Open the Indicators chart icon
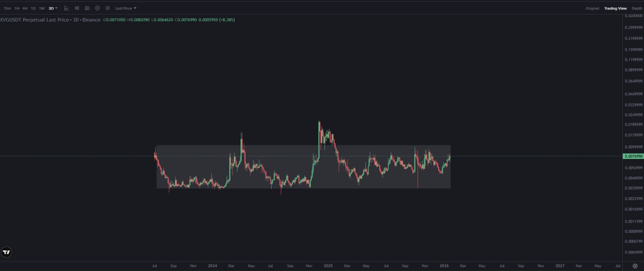This screenshot has height=271, width=644. pyautogui.click(x=66, y=8)
